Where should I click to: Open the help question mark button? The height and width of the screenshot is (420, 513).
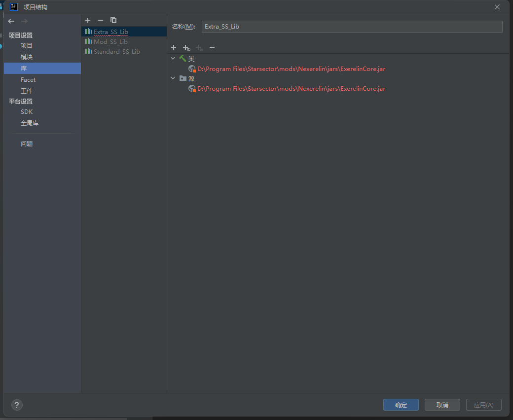[17, 405]
